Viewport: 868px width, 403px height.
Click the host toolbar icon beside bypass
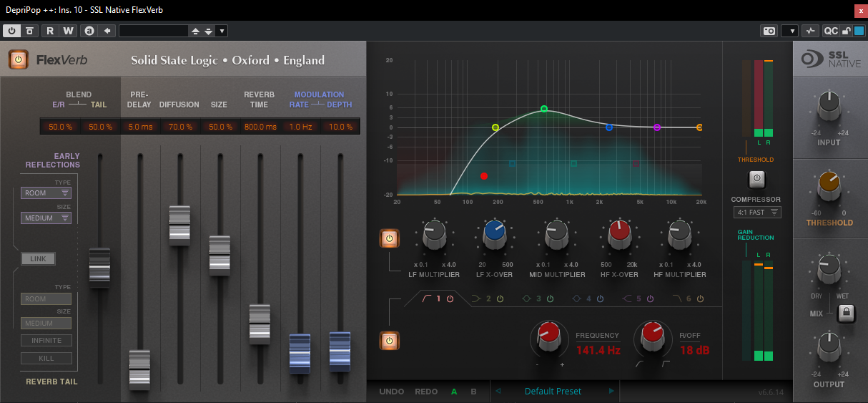[x=29, y=31]
